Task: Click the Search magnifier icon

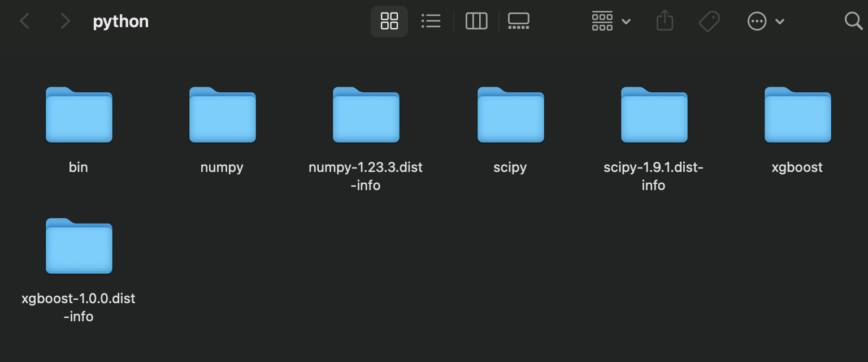Action: coord(853,21)
